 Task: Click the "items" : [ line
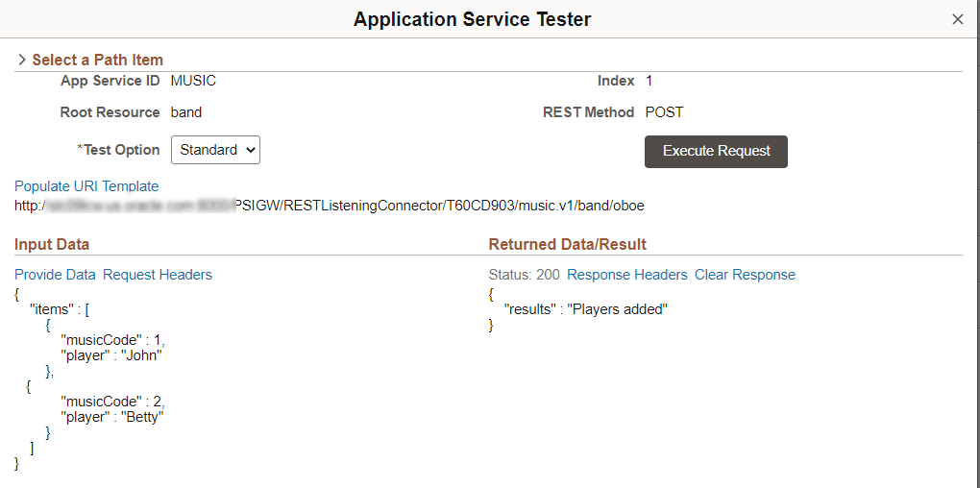[x=60, y=308]
